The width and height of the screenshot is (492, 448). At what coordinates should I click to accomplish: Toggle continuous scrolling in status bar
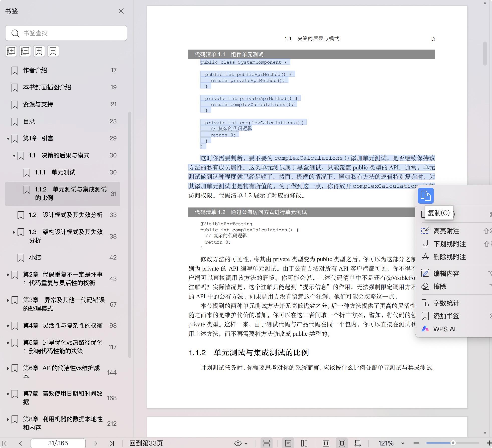267,443
